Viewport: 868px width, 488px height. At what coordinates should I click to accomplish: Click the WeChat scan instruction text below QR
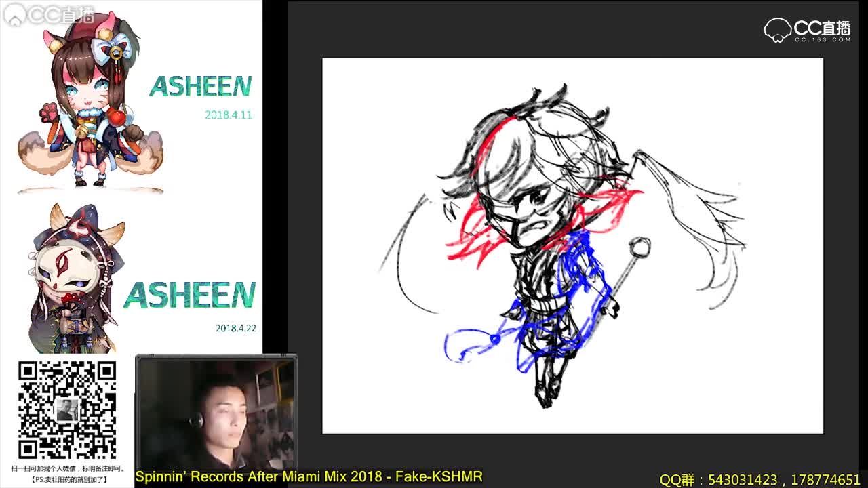(x=68, y=469)
